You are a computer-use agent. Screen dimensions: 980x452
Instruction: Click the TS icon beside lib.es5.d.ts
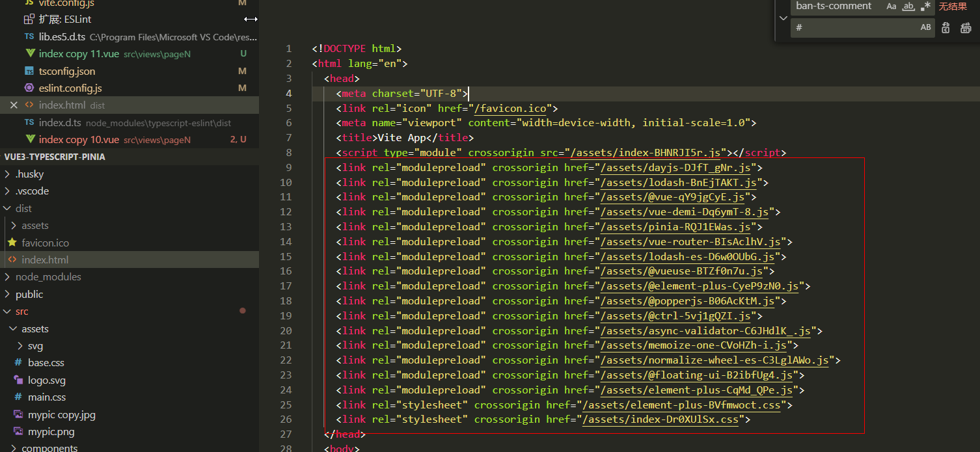(x=29, y=36)
